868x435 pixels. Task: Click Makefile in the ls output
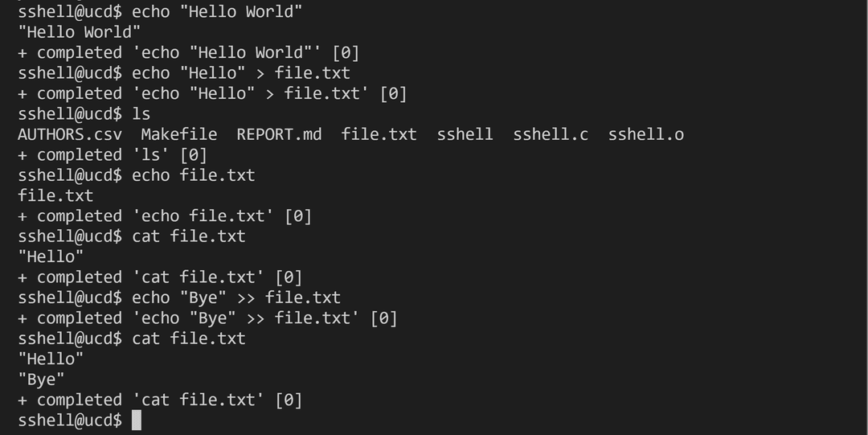(179, 134)
